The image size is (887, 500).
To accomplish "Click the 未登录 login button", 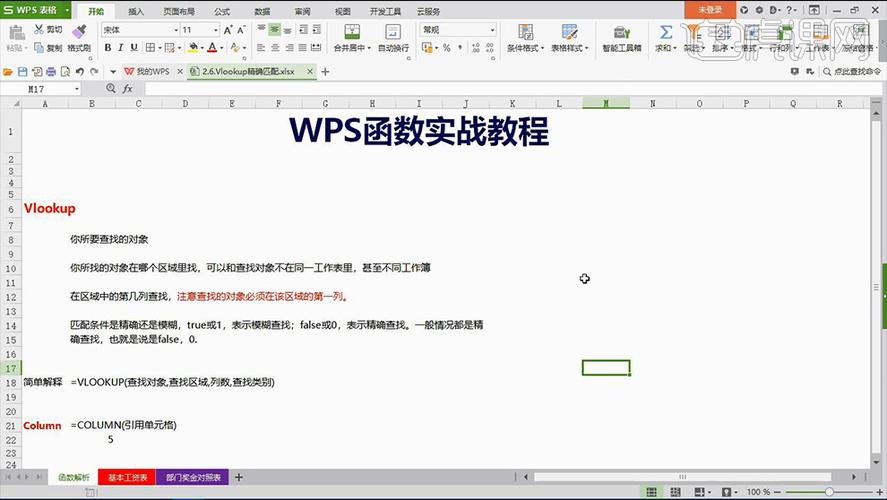I will click(710, 10).
